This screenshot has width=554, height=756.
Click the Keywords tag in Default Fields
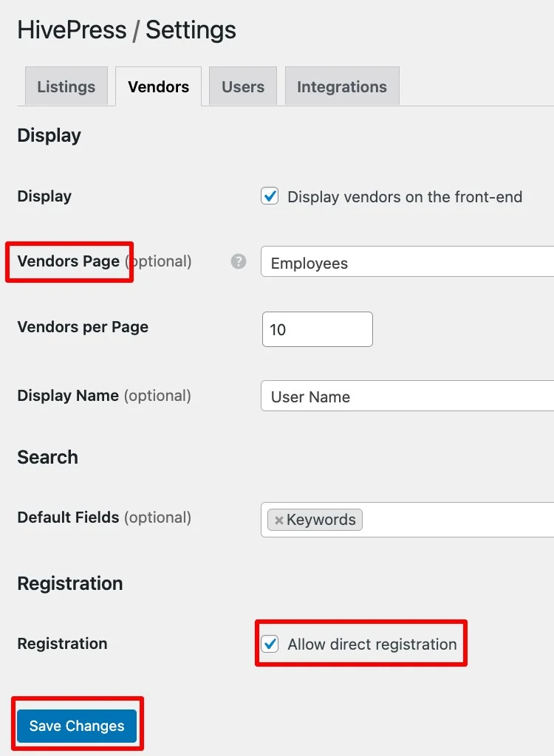(x=320, y=520)
